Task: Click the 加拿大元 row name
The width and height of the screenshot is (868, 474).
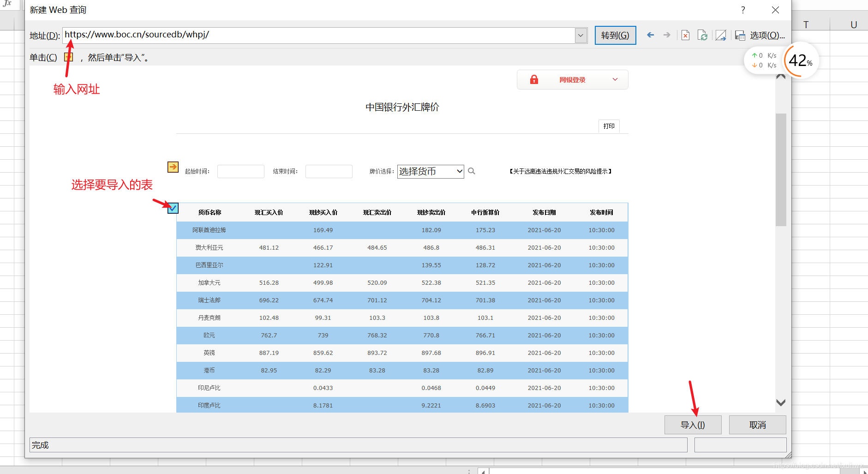Action: [x=209, y=282]
